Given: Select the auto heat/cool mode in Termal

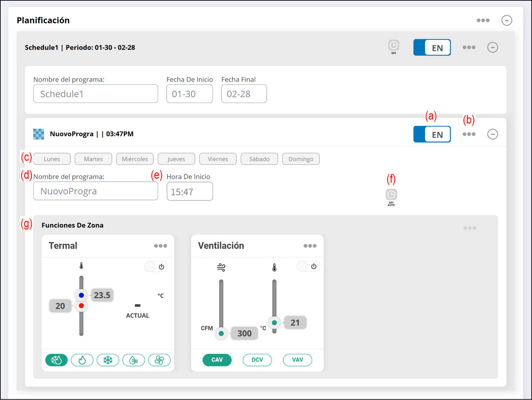Looking at the screenshot, I should point(56,360).
